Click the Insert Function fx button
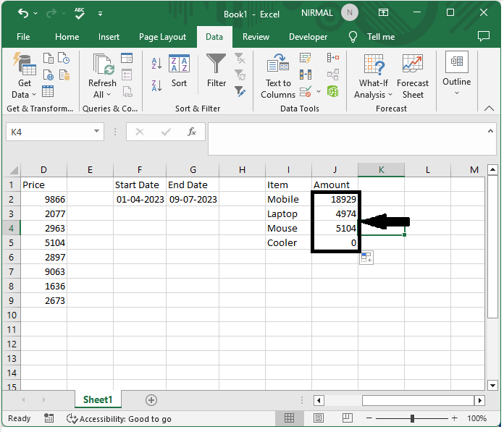This screenshot has width=504, height=432. (192, 132)
